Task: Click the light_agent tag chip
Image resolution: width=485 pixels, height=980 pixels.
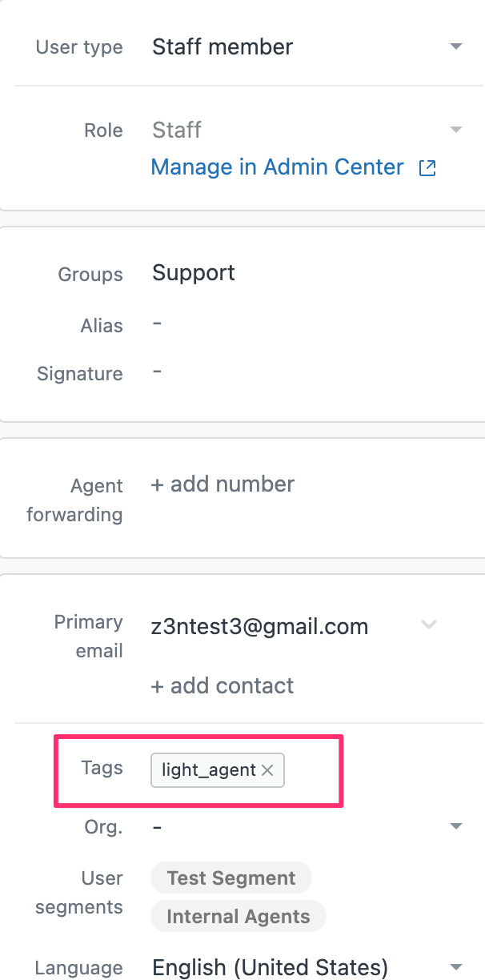Action: [x=208, y=770]
